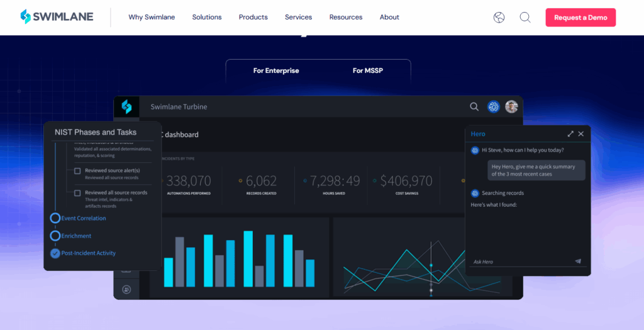Image resolution: width=644 pixels, height=330 pixels.
Task: Expand the Event Correlation phase
Action: (55, 218)
